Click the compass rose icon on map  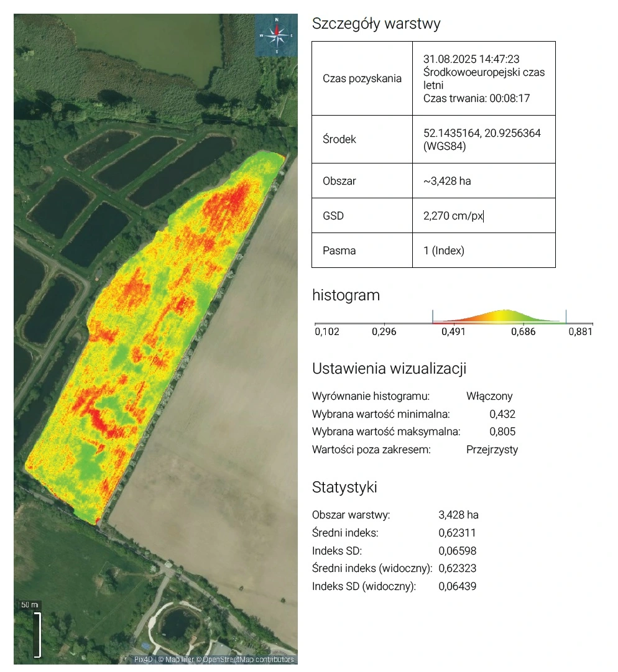(276, 35)
